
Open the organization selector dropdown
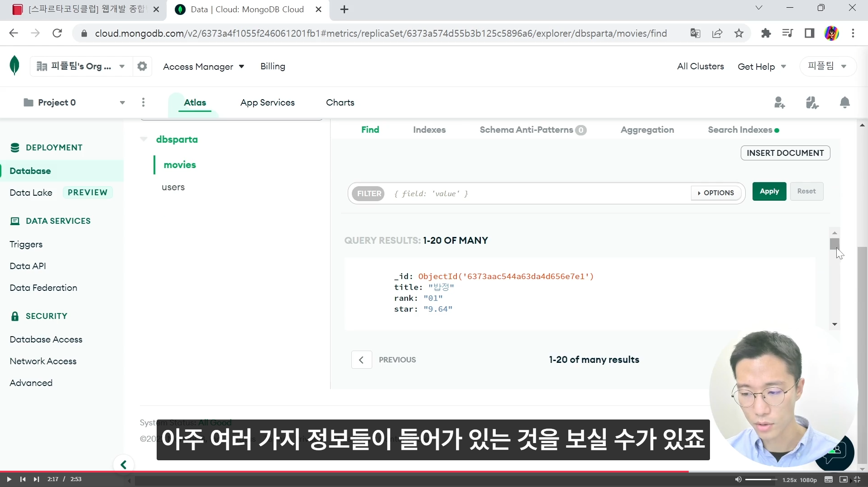point(81,67)
